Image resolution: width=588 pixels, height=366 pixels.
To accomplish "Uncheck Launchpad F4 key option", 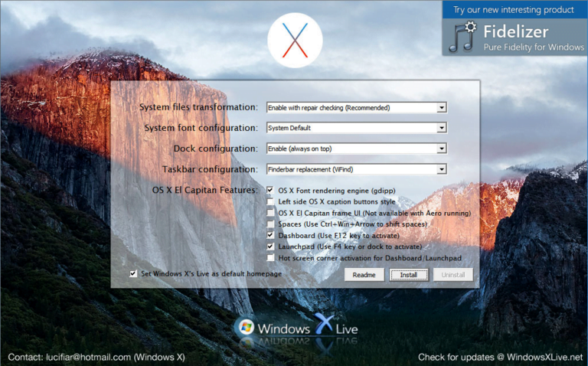I will pos(270,247).
